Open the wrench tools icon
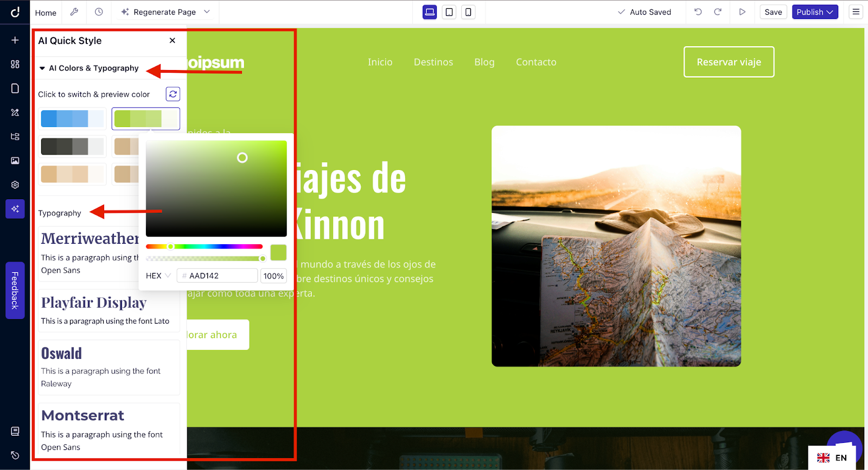The width and height of the screenshot is (868, 470). click(x=74, y=12)
